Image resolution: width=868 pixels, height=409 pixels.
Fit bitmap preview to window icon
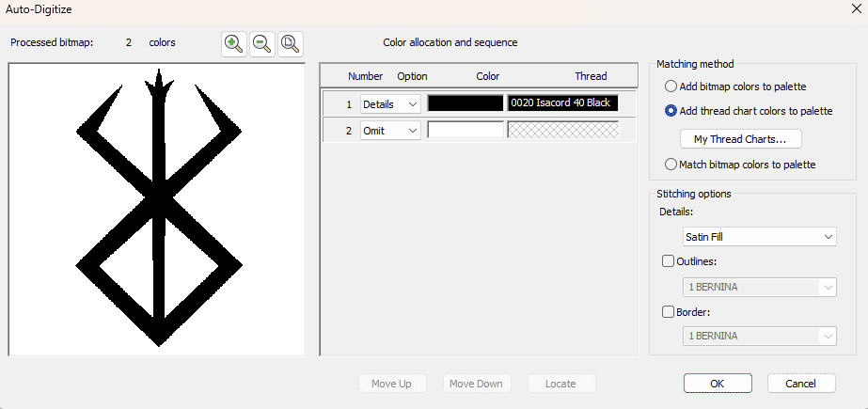291,44
